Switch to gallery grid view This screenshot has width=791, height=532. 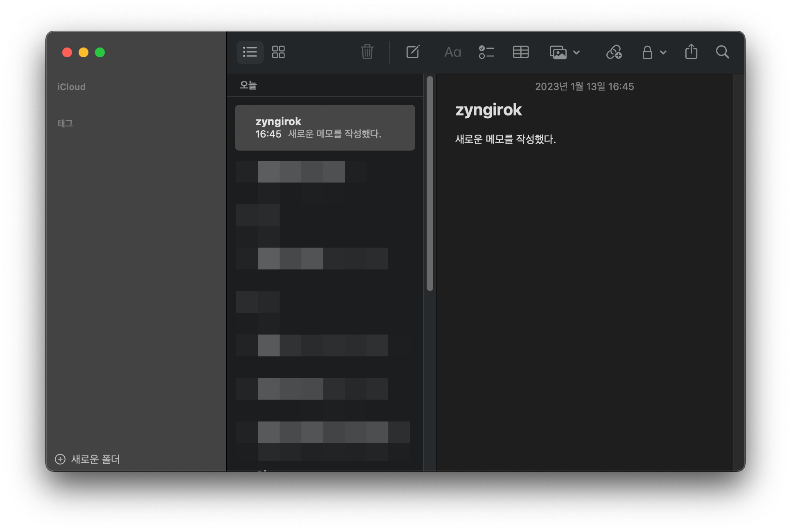tap(278, 52)
